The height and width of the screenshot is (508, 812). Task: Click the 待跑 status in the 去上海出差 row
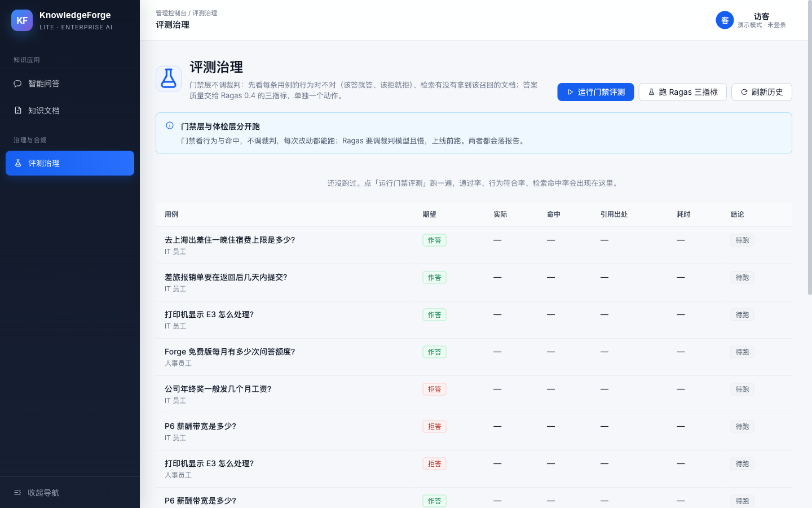pyautogui.click(x=742, y=240)
